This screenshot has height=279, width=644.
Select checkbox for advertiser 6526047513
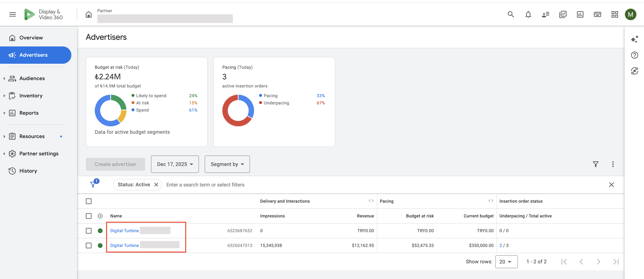(x=88, y=245)
